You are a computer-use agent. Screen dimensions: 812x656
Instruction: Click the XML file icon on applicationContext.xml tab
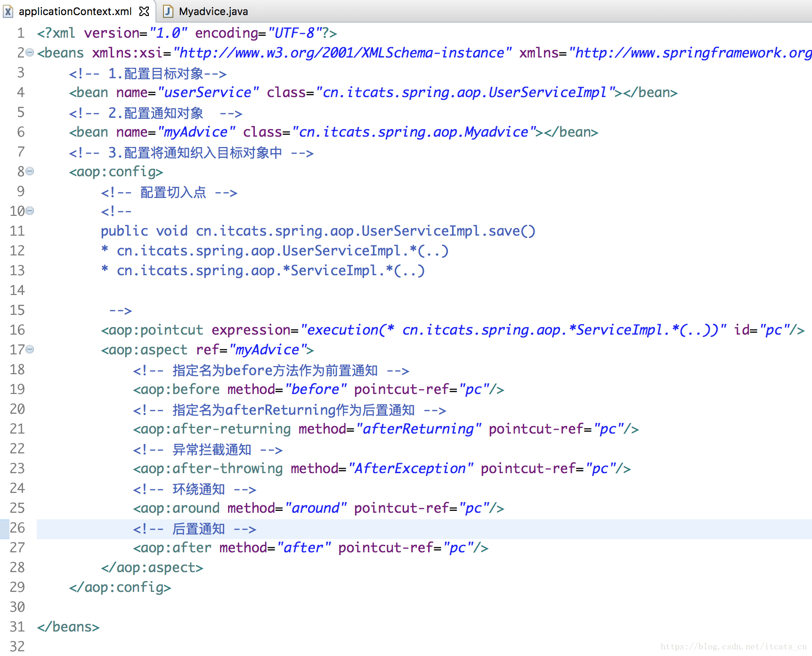coord(8,11)
